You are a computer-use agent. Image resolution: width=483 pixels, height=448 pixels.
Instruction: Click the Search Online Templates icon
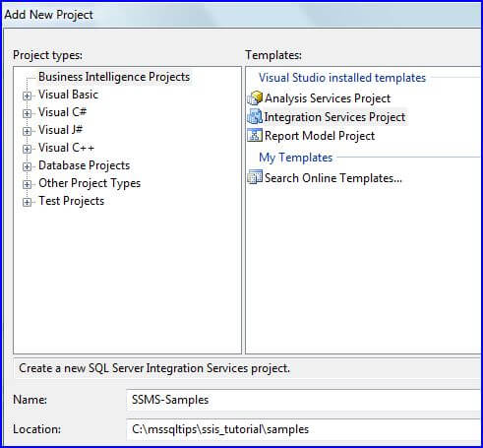click(x=255, y=177)
